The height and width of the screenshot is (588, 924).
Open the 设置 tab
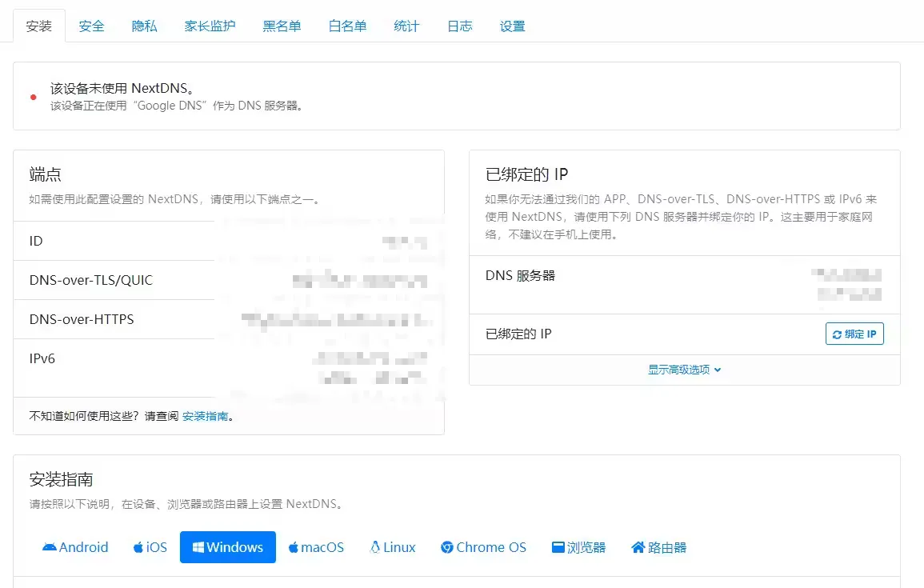tap(512, 26)
